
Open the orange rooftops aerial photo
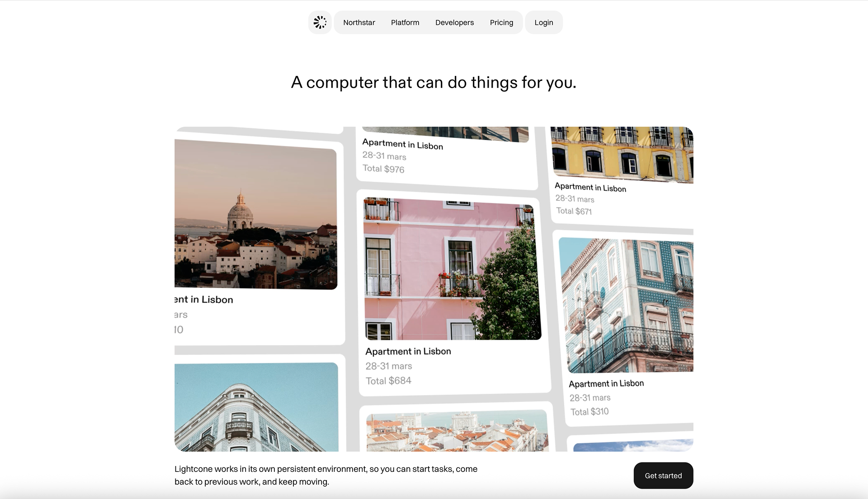[457, 432]
